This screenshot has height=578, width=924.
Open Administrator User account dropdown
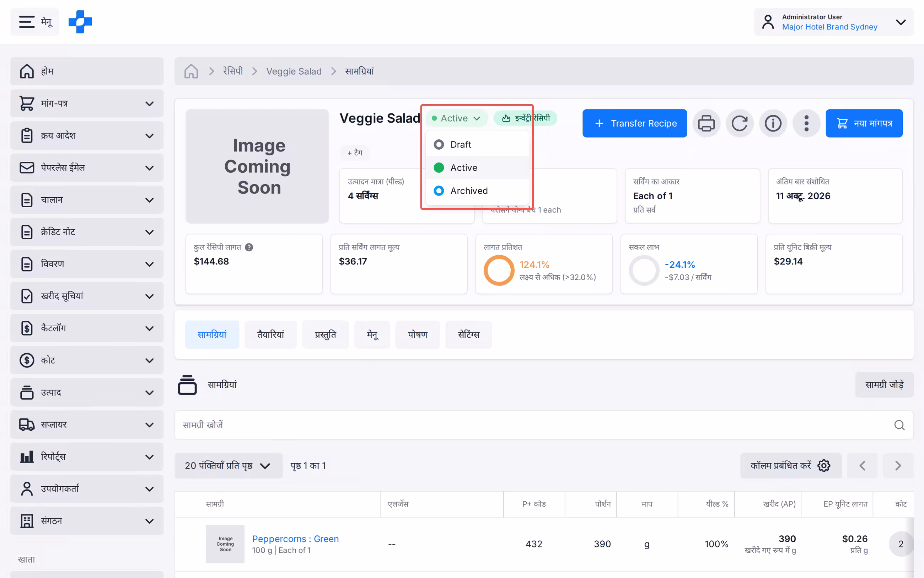pyautogui.click(x=833, y=22)
